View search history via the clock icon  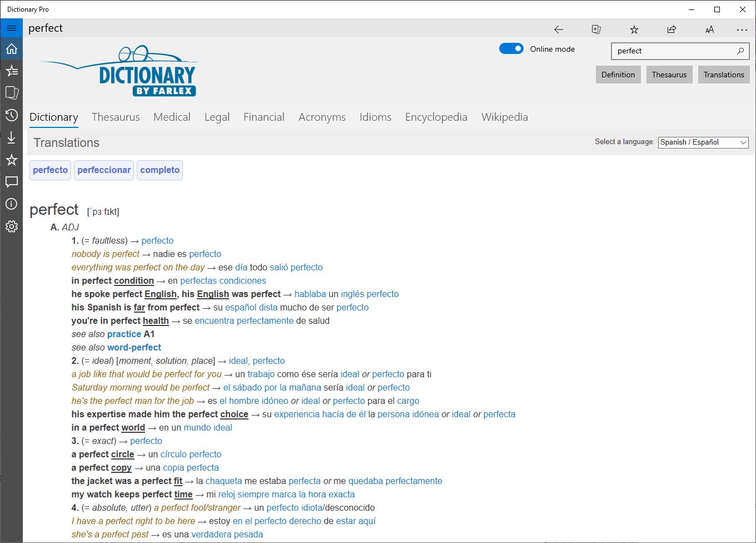(12, 115)
